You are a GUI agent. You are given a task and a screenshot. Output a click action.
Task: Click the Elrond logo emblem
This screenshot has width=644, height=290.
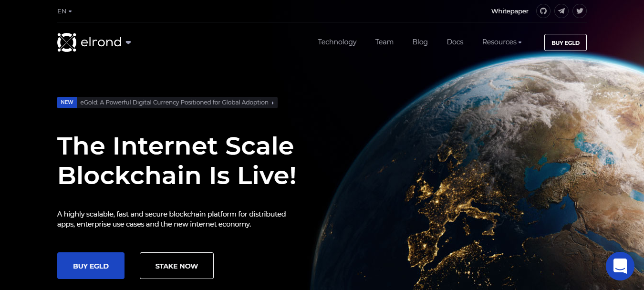tap(67, 42)
